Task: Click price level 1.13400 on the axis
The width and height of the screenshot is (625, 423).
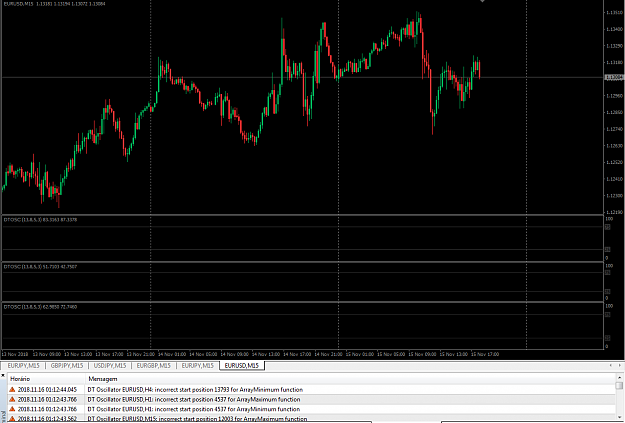Action: pyautogui.click(x=614, y=29)
